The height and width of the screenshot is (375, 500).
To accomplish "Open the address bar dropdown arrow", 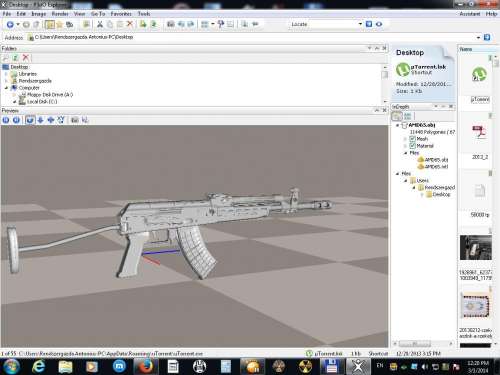I will [x=479, y=37].
